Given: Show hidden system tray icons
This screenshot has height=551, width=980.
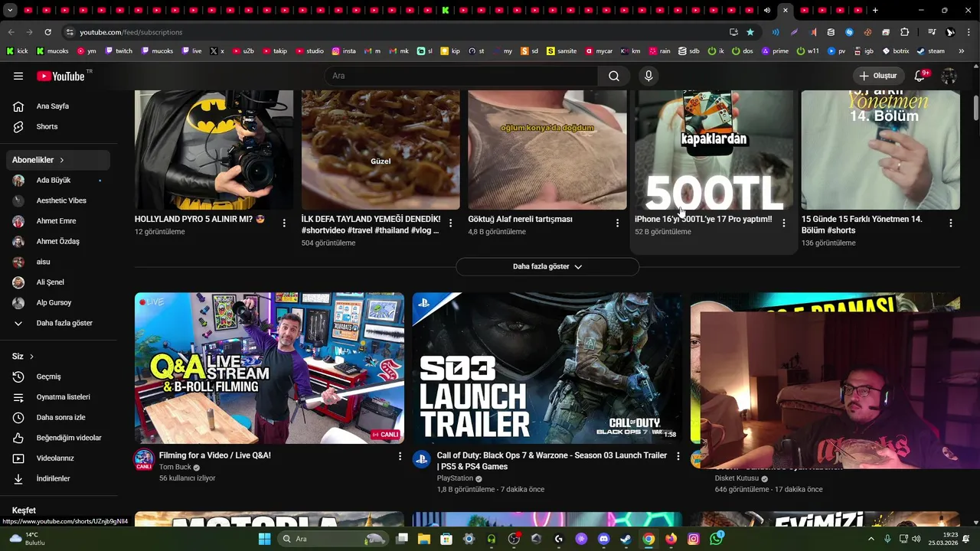Looking at the screenshot, I should (871, 539).
